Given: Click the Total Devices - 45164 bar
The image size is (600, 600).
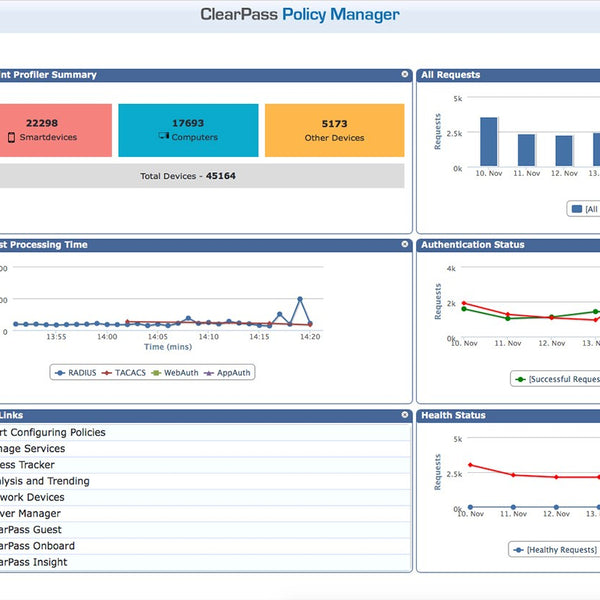Looking at the screenshot, I should coord(202,176).
